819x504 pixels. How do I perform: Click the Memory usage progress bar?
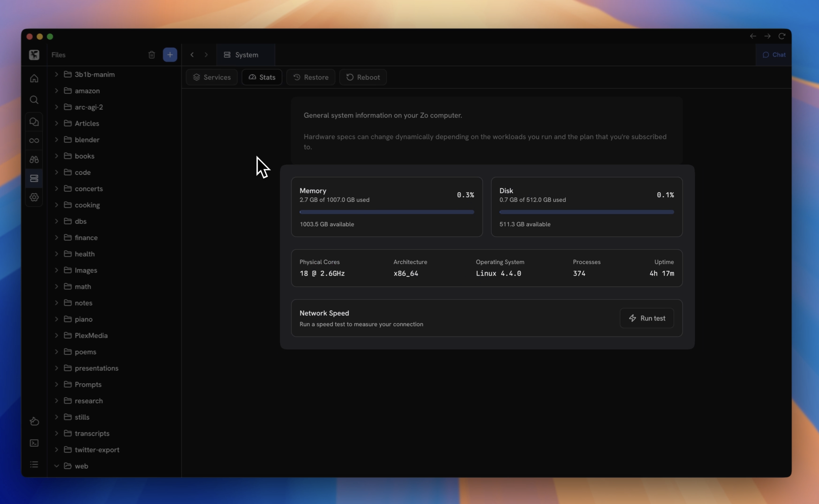(387, 212)
